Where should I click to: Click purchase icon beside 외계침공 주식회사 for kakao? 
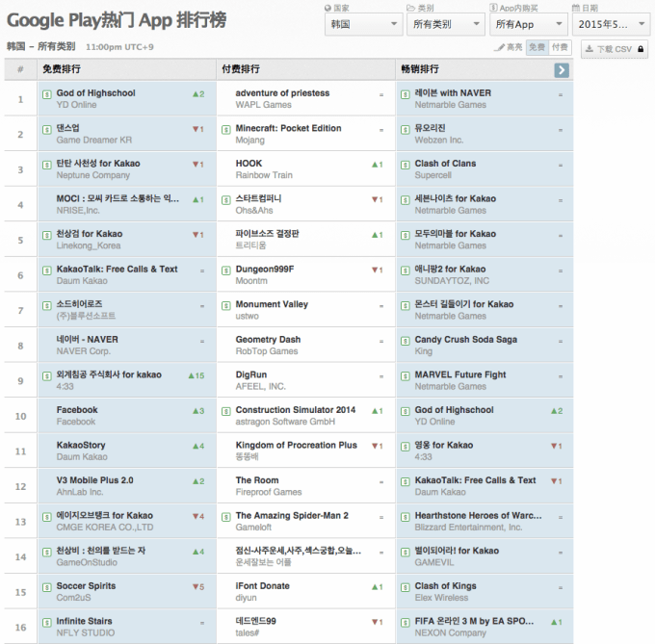pyautogui.click(x=47, y=376)
